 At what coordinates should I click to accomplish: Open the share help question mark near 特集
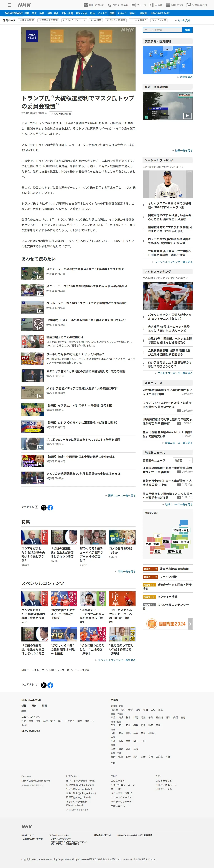click(x=36, y=507)
